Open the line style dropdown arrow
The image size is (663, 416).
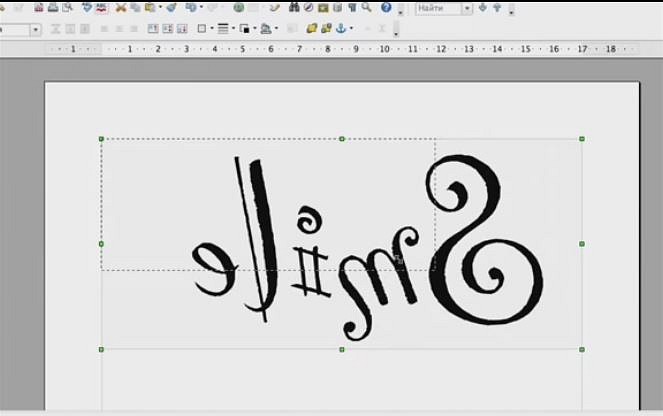pyautogui.click(x=233, y=29)
